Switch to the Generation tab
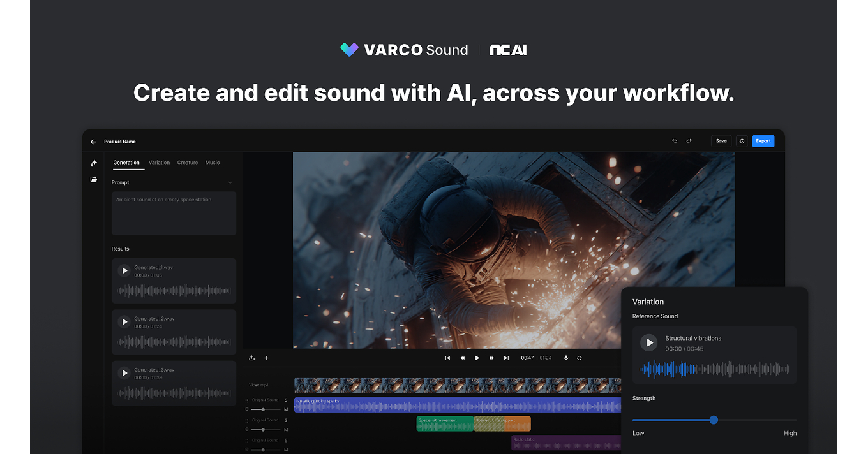The height and width of the screenshot is (454, 868). (126, 163)
